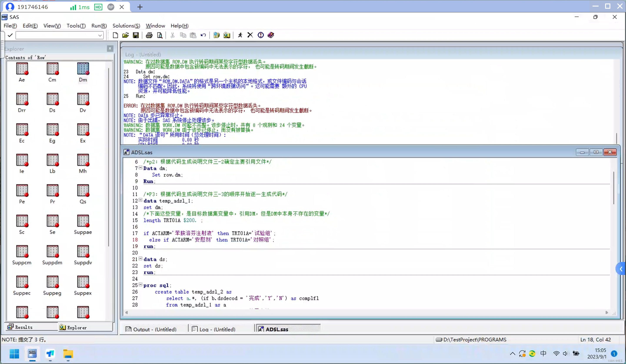Copy selection with the Copy icon
This screenshot has width=626, height=364.
coord(183,35)
